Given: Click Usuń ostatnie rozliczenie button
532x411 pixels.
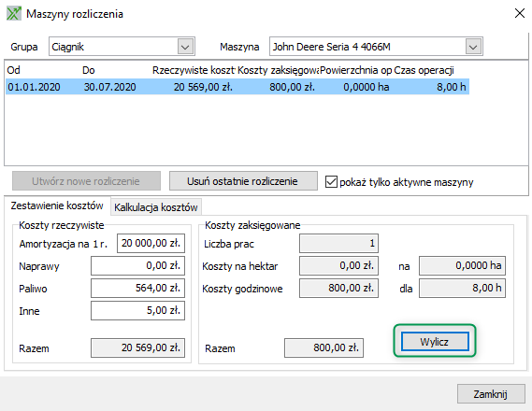Looking at the screenshot, I should coord(243,181).
